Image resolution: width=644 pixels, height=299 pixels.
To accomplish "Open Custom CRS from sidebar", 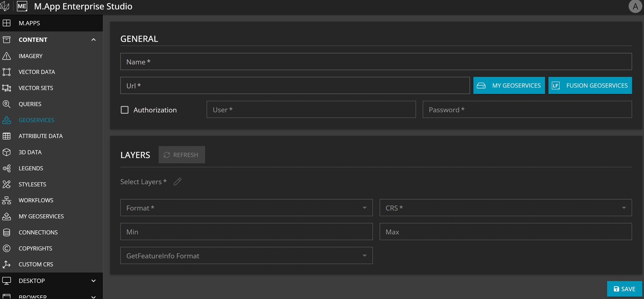I will pos(52,264).
